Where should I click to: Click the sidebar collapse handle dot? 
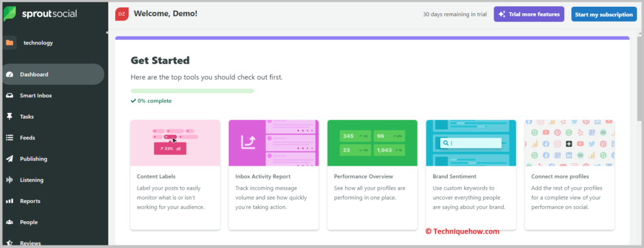107,33
